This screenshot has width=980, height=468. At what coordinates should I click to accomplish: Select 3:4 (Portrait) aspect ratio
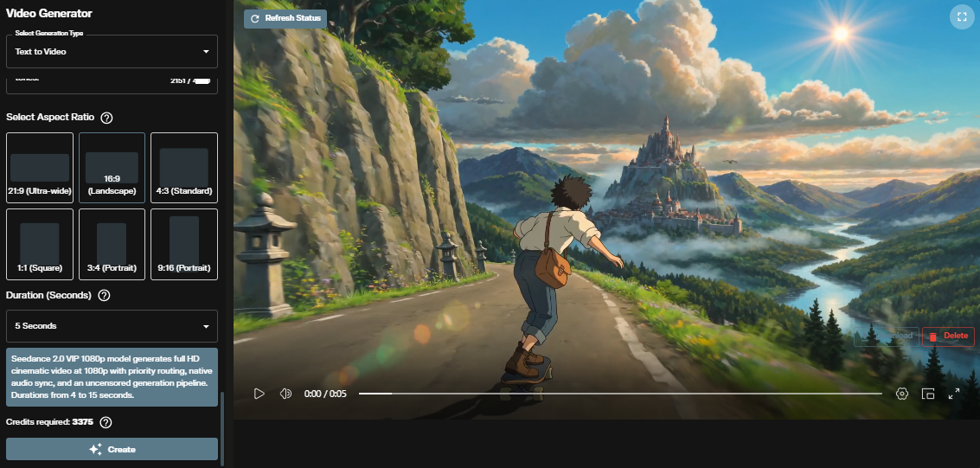(x=112, y=244)
